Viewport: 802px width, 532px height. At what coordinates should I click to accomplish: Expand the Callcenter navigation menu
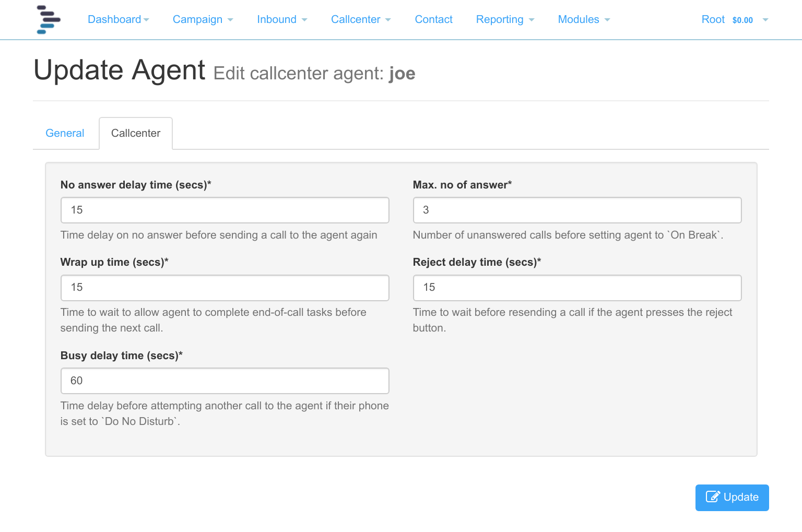(x=361, y=19)
